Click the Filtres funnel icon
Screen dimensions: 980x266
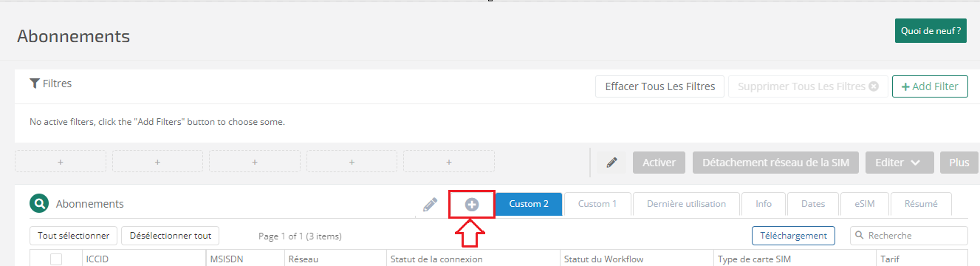pyautogui.click(x=34, y=83)
